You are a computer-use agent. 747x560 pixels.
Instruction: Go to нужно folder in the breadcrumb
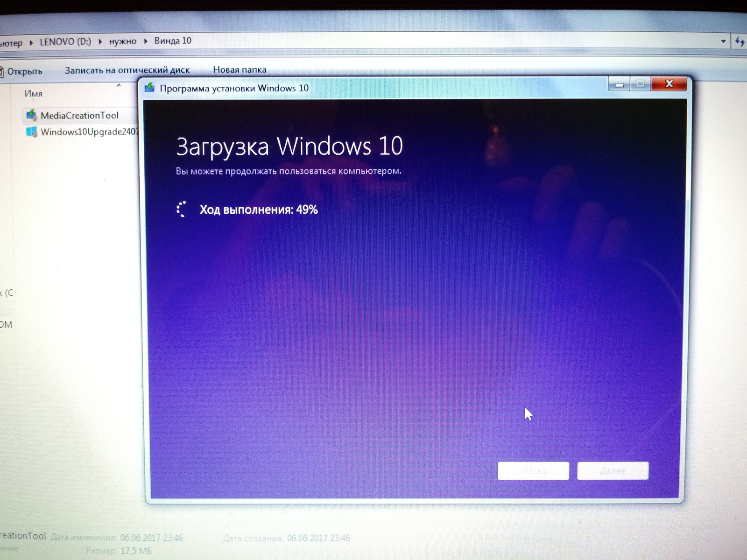pyautogui.click(x=123, y=41)
